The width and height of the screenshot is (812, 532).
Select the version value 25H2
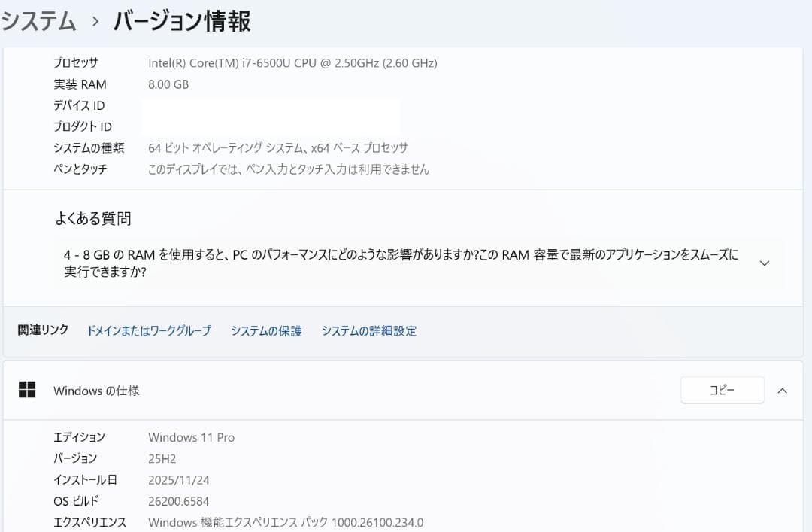click(162, 458)
